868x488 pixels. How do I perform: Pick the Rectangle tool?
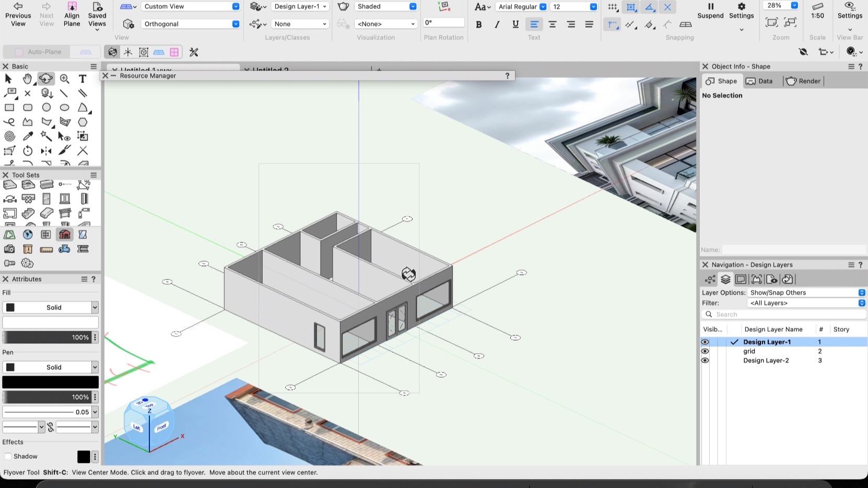tap(9, 108)
